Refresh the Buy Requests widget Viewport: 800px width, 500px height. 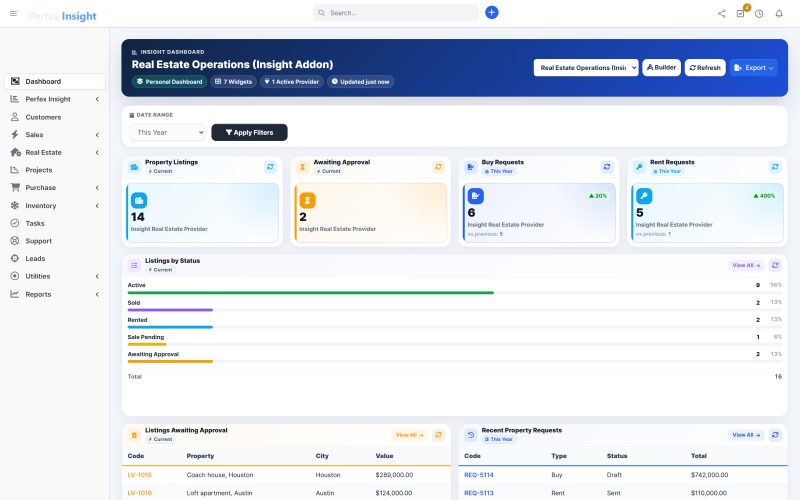pyautogui.click(x=607, y=167)
